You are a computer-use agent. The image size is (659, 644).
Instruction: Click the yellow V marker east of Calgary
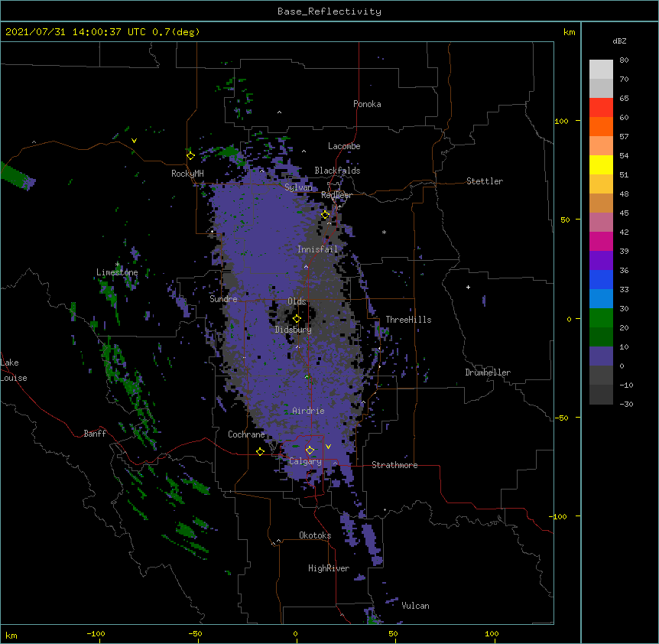point(328,447)
